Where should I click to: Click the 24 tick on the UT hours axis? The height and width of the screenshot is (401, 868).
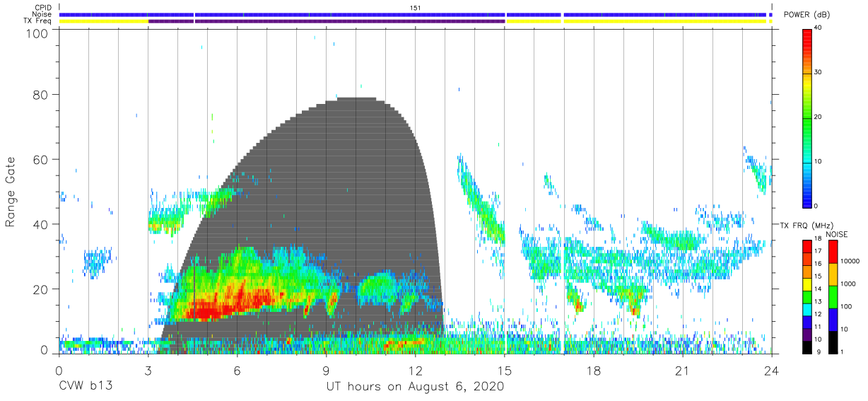pos(772,372)
